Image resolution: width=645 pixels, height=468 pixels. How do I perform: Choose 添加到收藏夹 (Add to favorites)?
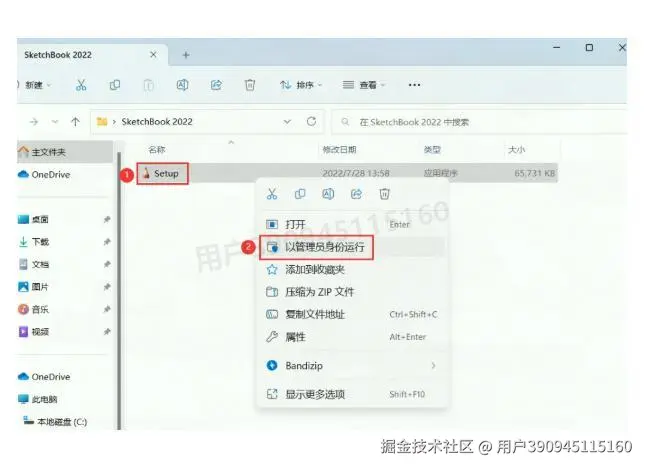click(352, 270)
